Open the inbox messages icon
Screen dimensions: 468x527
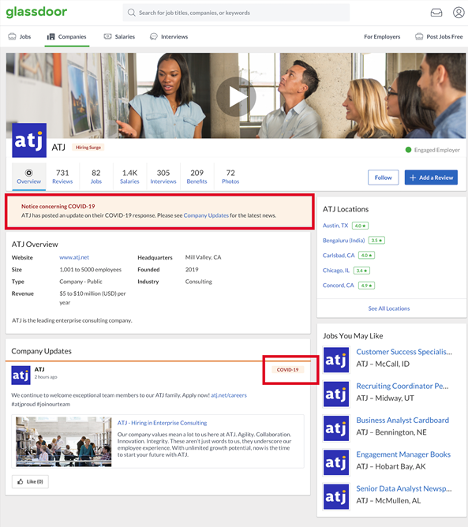(436, 13)
